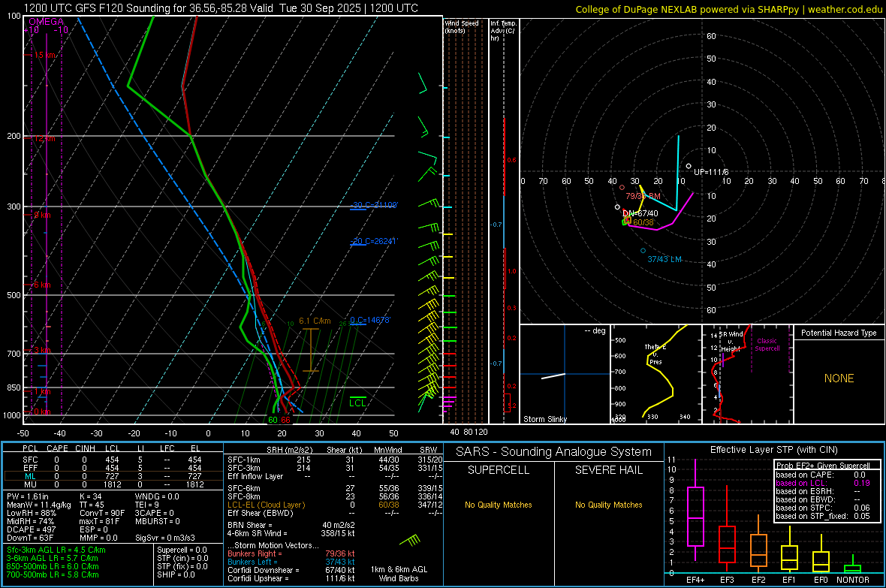Image resolution: width=886 pixels, height=588 pixels.
Task: Click the Storm Slinky panel label
Action: [x=544, y=419]
